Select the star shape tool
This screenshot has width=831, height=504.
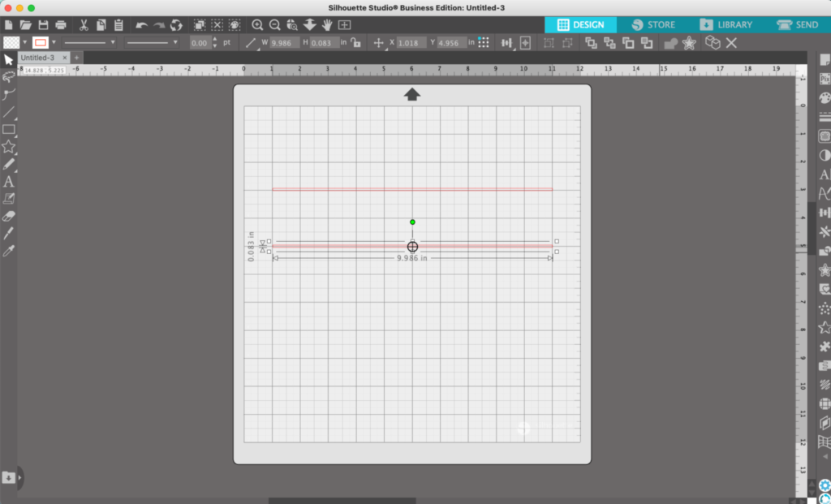pos(8,147)
